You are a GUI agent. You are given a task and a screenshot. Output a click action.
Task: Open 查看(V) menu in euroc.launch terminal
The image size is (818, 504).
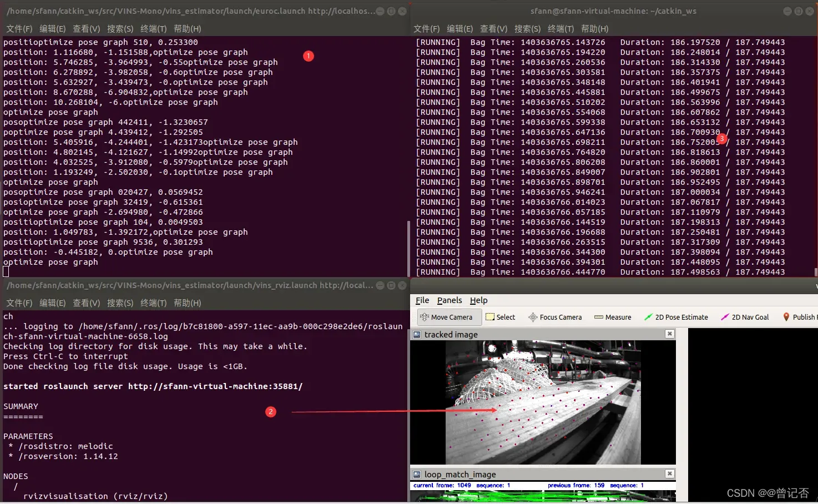coord(87,28)
